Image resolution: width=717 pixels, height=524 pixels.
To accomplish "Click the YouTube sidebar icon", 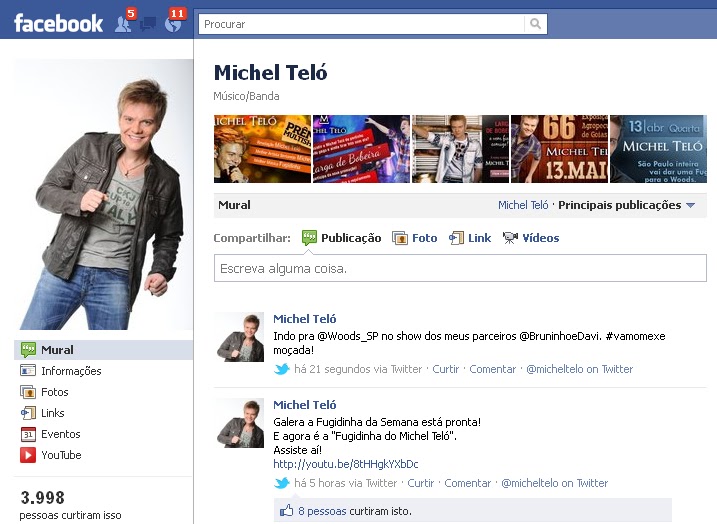I will tap(28, 455).
